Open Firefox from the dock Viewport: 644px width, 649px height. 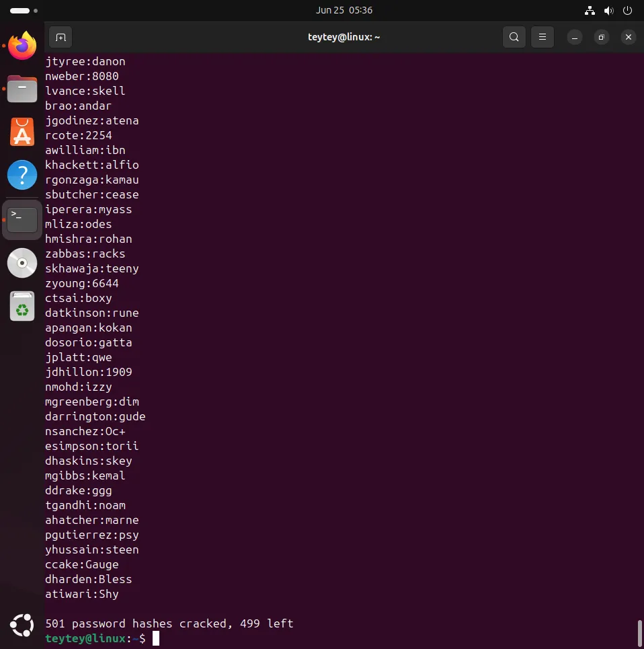(22, 46)
